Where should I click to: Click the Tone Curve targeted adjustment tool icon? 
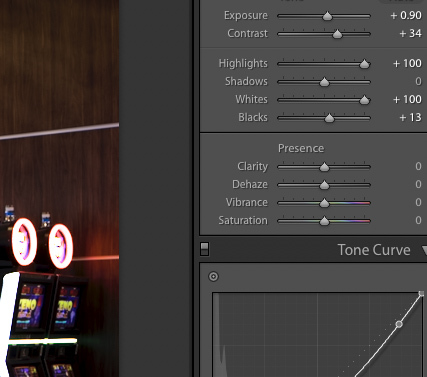(213, 276)
